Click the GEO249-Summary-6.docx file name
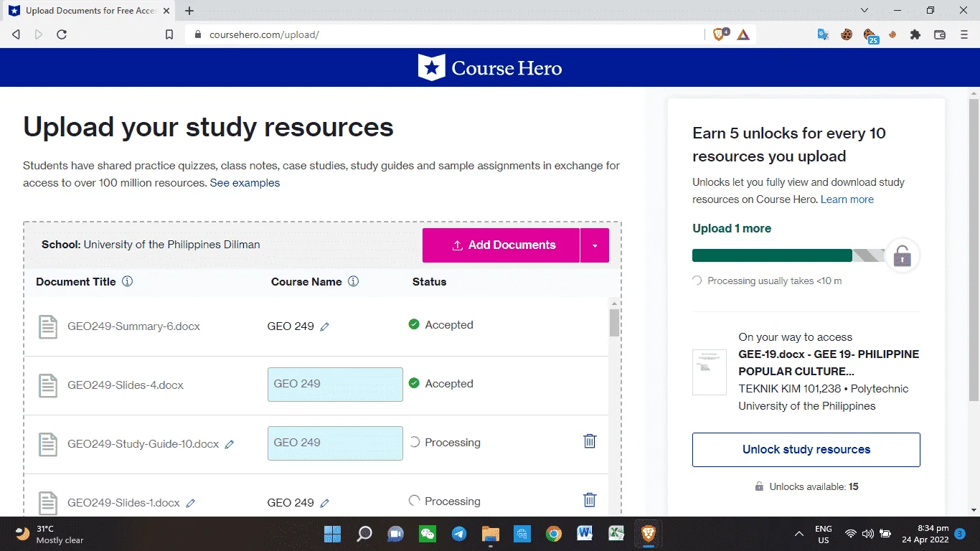980x551 pixels. (133, 326)
